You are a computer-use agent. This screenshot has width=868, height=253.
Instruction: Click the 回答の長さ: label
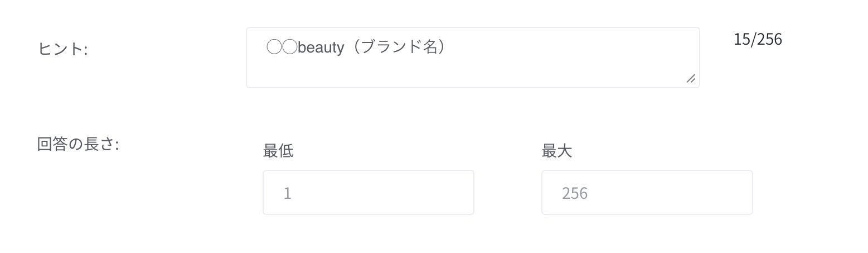[x=78, y=144]
